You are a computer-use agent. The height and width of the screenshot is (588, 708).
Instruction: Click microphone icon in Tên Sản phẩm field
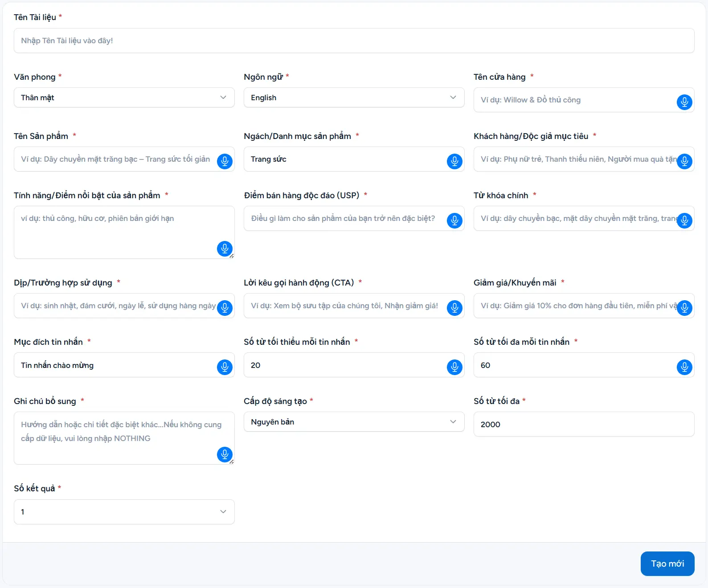click(225, 161)
